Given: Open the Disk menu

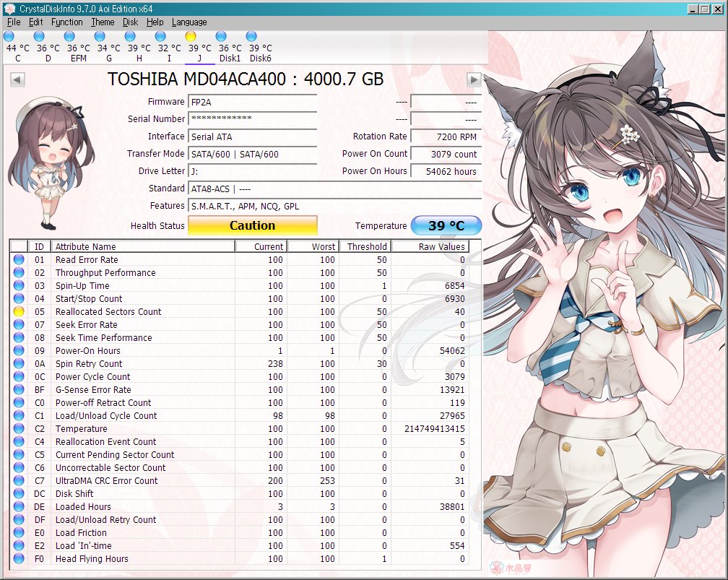Looking at the screenshot, I should coord(131,22).
